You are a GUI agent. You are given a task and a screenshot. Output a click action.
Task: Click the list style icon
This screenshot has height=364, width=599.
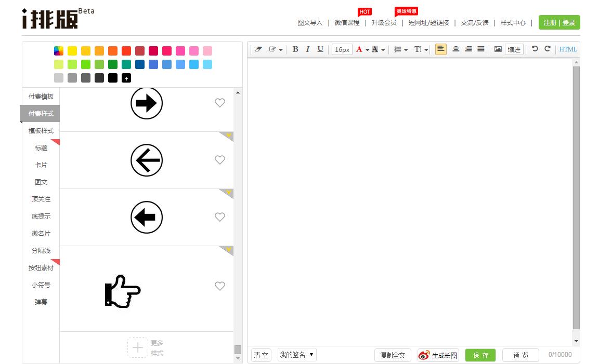[x=398, y=49]
